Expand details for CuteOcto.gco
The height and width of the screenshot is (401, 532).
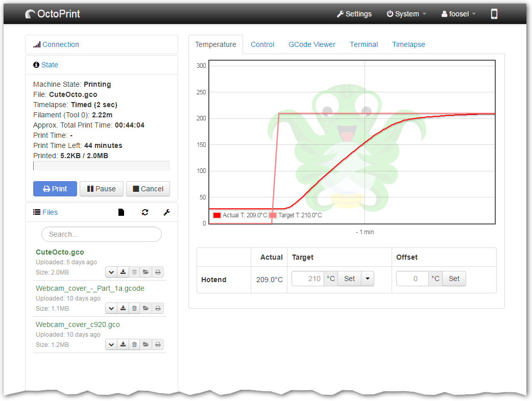(x=111, y=271)
